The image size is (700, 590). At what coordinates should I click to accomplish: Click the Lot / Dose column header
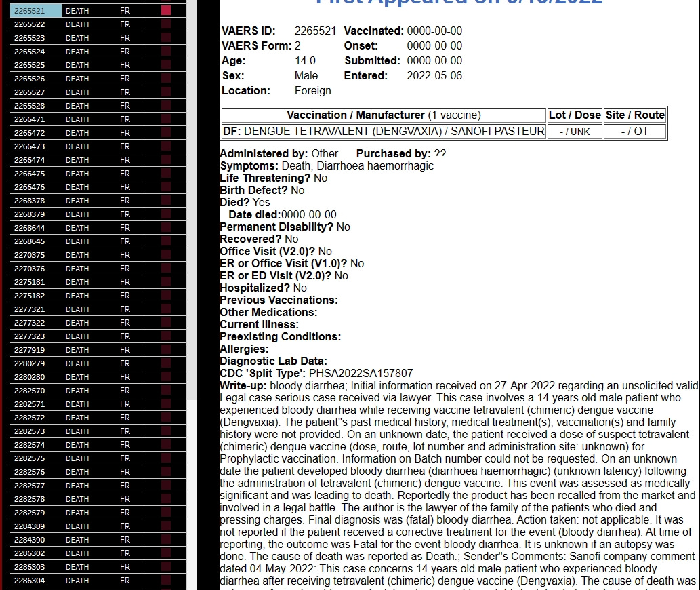[x=574, y=115]
